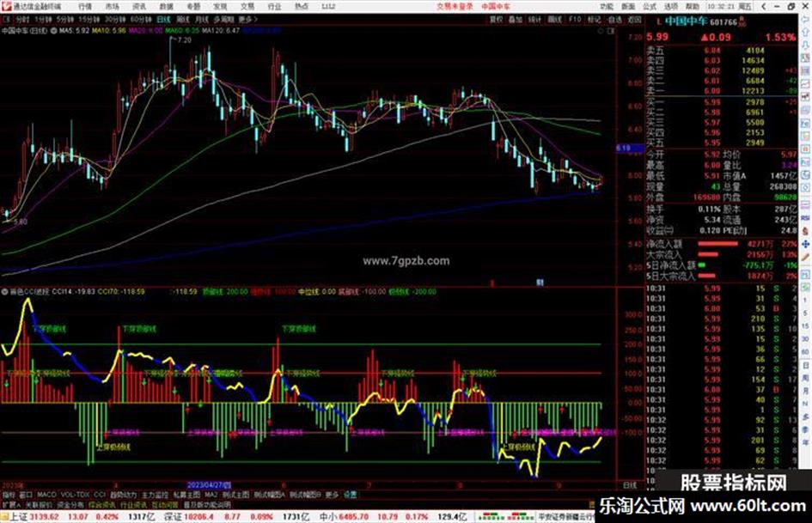Click the down arrow icon in right sidebar
The width and height of the screenshot is (812, 523).
pyautogui.click(x=805, y=45)
